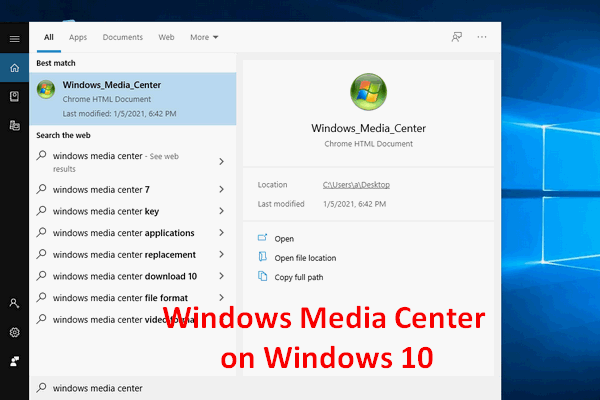Screen dimensions: 600x400
Task: Click the feedback person icon at top right
Action: (457, 37)
